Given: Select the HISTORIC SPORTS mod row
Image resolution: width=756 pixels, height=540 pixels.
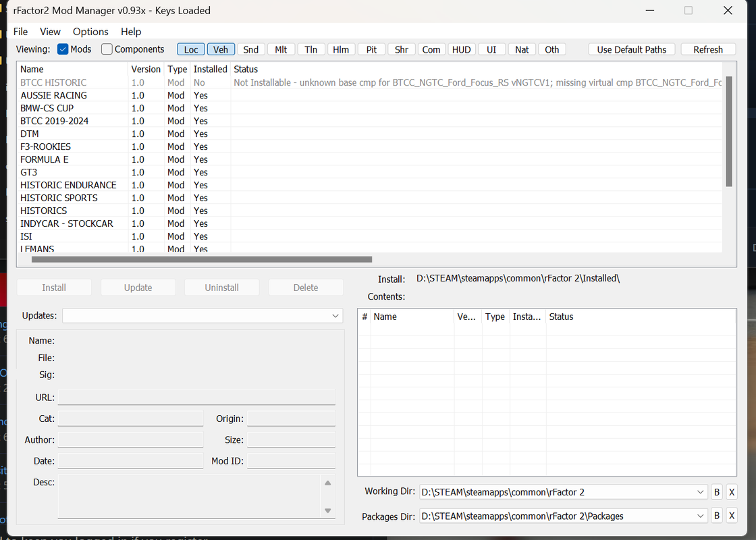Looking at the screenshot, I should (370, 198).
